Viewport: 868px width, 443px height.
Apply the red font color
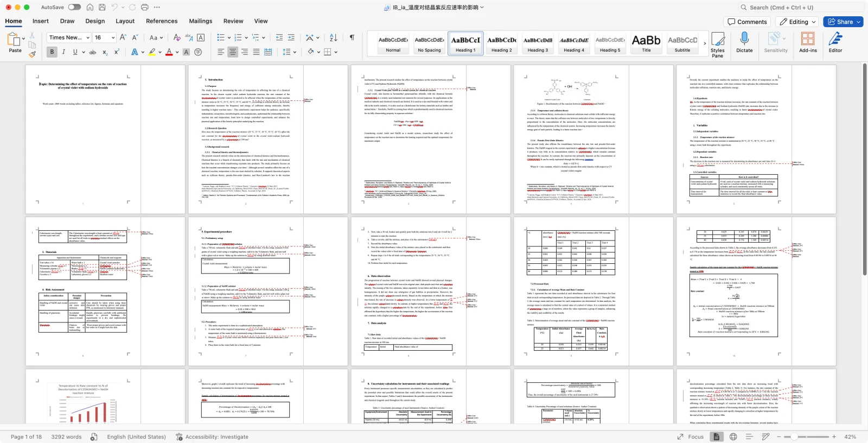coord(169,52)
